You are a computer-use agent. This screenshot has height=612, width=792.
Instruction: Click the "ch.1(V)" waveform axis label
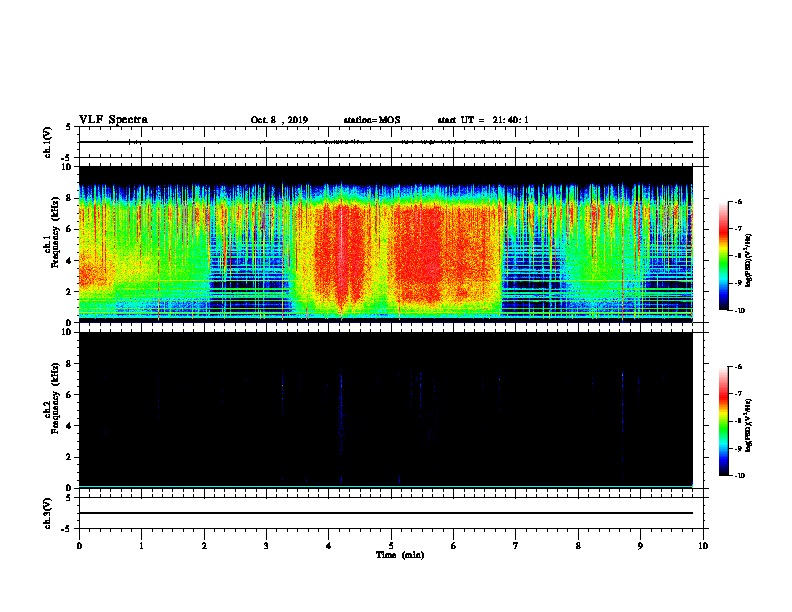pos(47,142)
